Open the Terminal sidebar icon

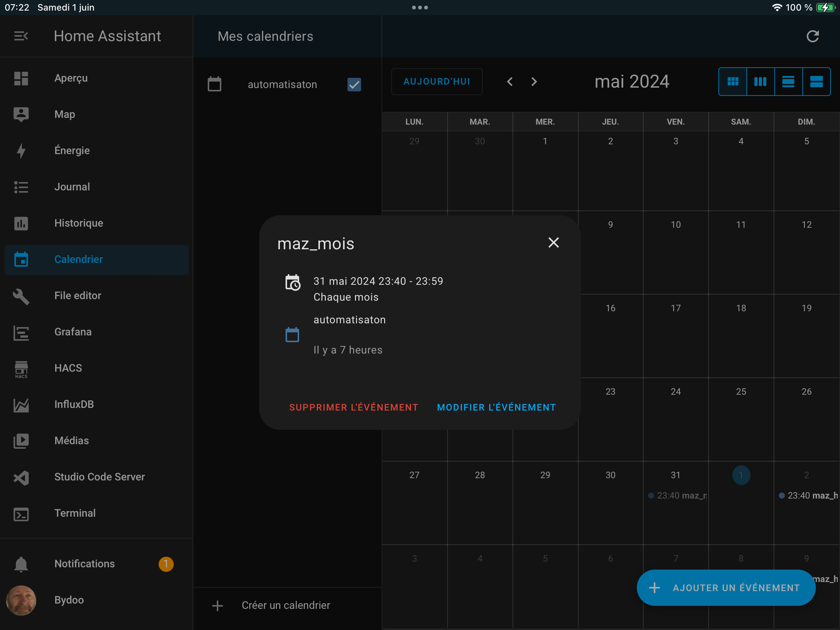tap(21, 514)
